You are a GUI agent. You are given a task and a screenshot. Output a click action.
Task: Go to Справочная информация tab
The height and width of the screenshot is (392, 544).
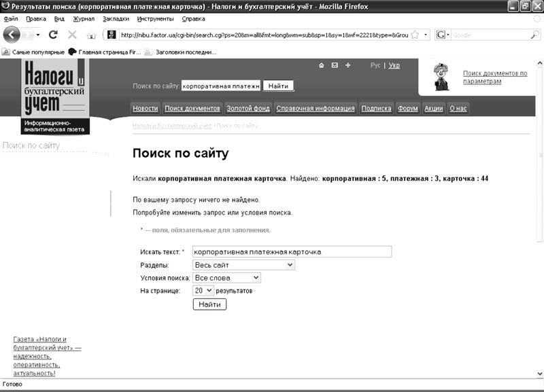click(x=316, y=109)
